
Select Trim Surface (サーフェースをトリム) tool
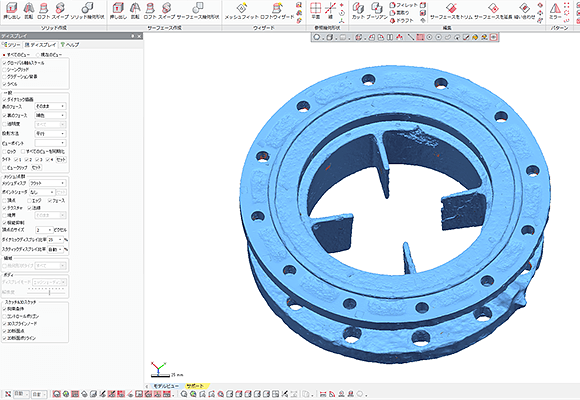coord(451,11)
